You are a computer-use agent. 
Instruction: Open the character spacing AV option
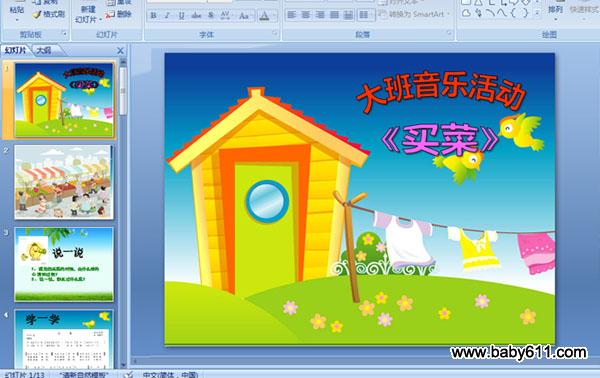pos(226,16)
